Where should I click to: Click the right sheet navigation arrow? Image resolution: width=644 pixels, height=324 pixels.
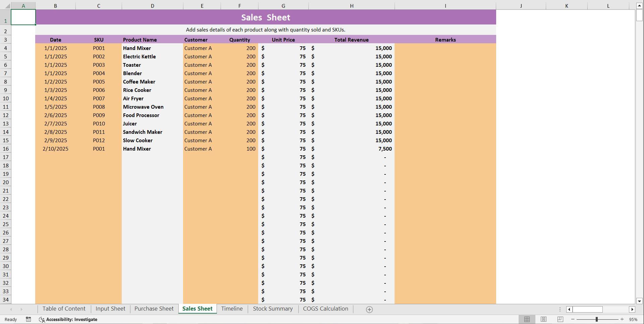click(x=21, y=309)
